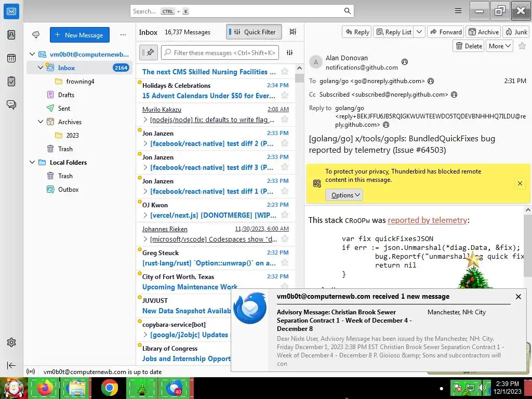Close the new message notification popup
This screenshot has width=532, height=399.
pos(518,297)
